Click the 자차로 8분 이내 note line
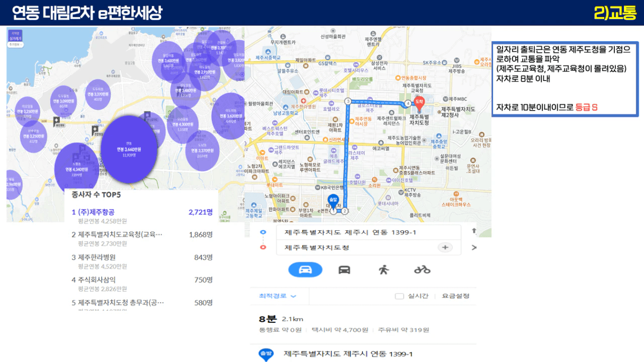This screenshot has height=362, width=644. tap(523, 79)
